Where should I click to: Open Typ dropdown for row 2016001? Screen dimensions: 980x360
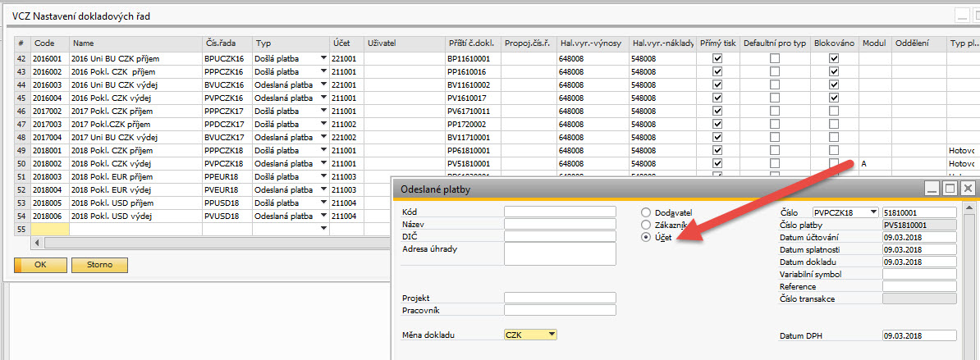323,58
